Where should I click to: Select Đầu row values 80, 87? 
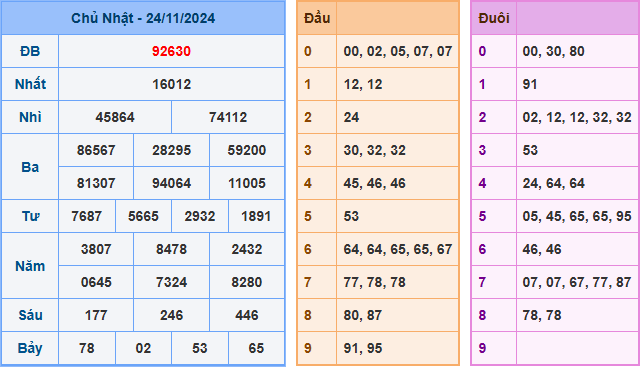click(x=363, y=316)
